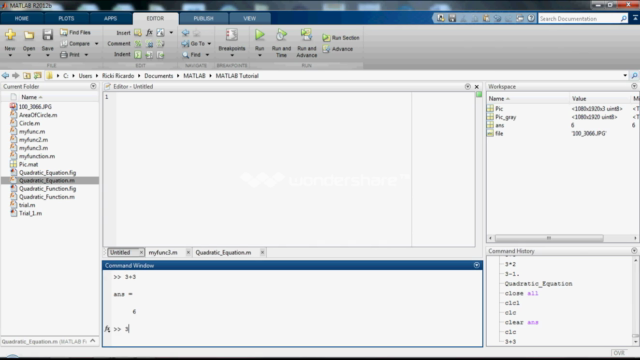Open the Current Folder panel actions menu
This screenshot has height=360, width=640.
tap(93, 86)
